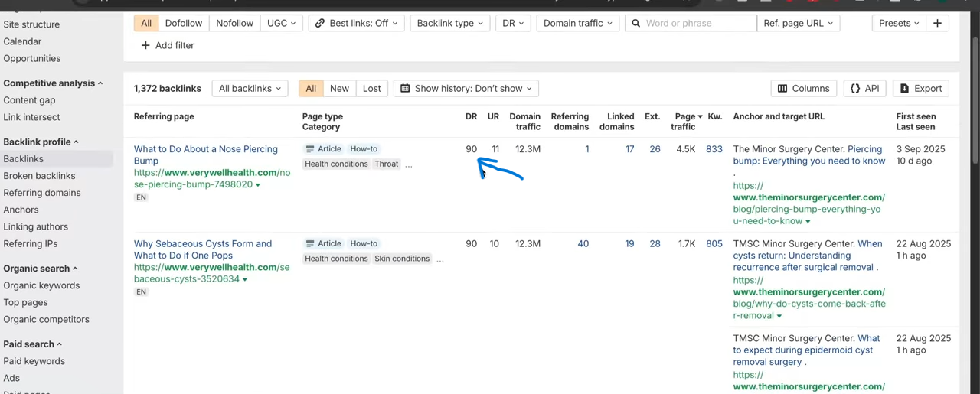This screenshot has height=394, width=980.
Task: Open Referring domains in sidebar
Action: coord(41,193)
